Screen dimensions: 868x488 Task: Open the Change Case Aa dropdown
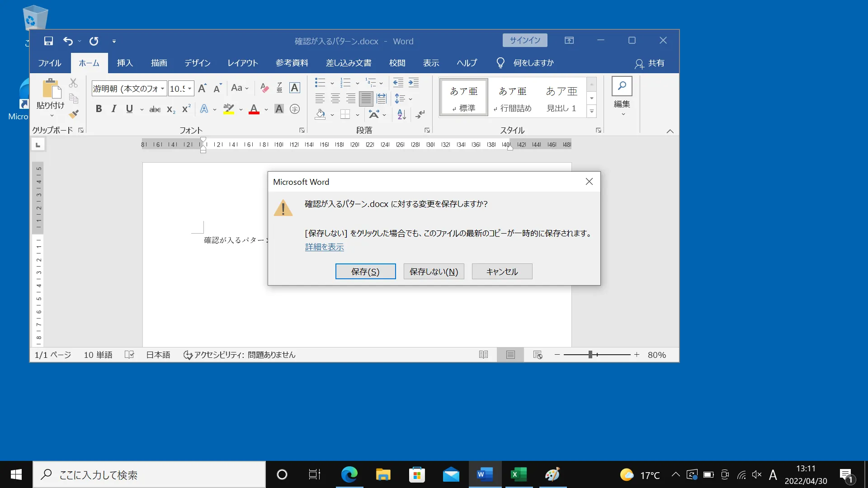(x=240, y=88)
